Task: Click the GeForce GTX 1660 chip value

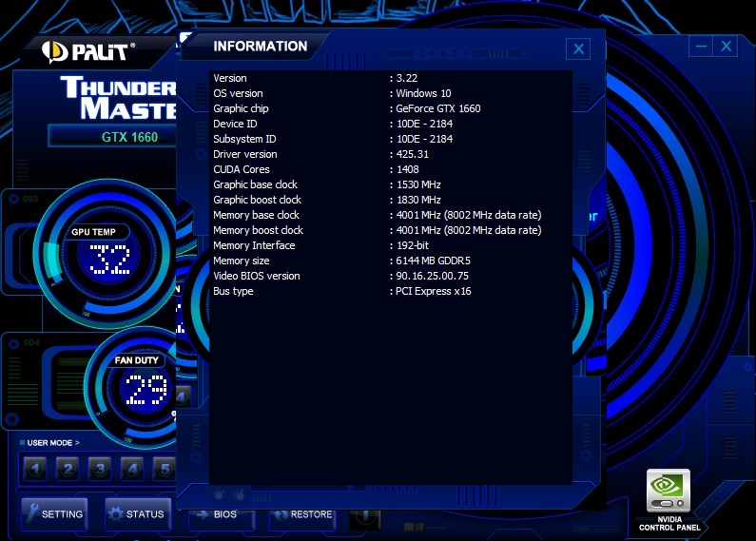Action: click(x=437, y=108)
